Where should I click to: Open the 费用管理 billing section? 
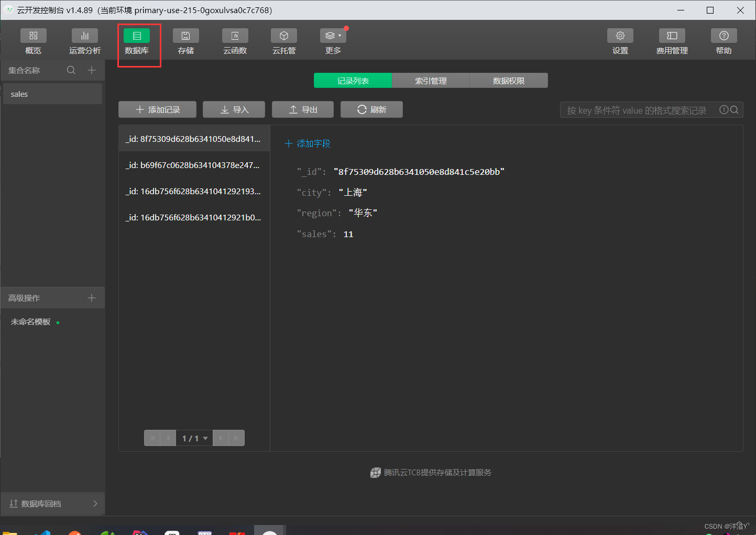pos(672,42)
